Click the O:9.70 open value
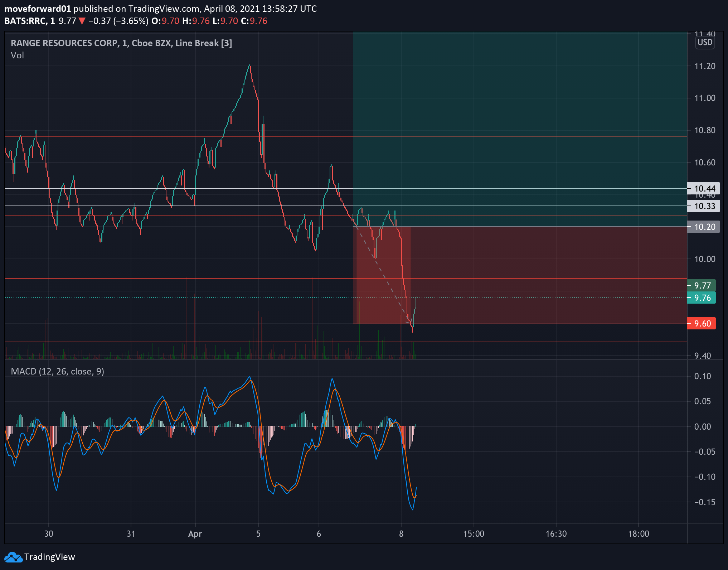 [x=165, y=21]
